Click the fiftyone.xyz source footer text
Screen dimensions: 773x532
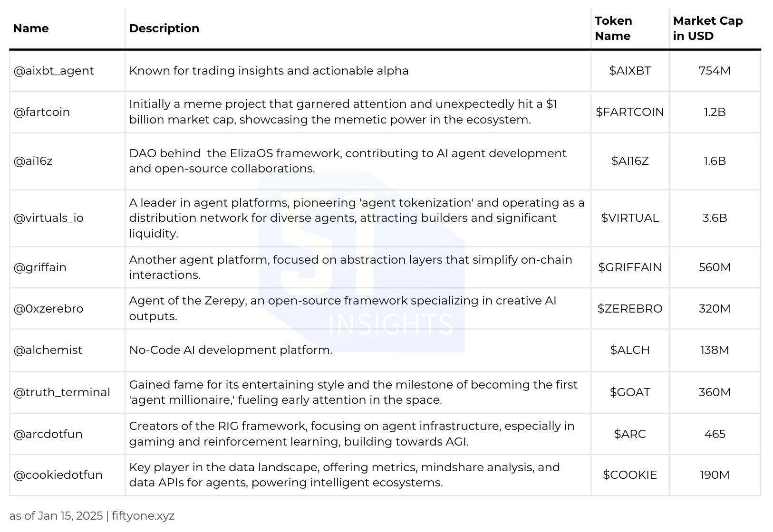pyautogui.click(x=143, y=516)
